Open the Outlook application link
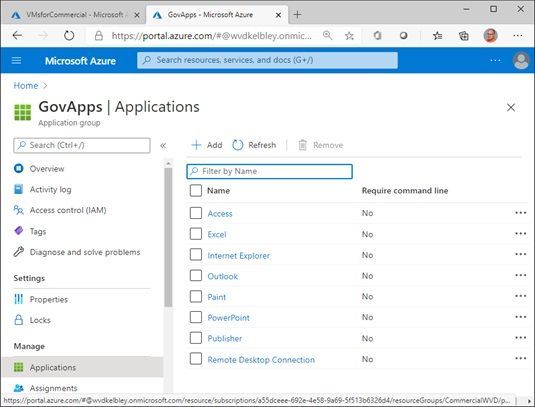 point(222,276)
